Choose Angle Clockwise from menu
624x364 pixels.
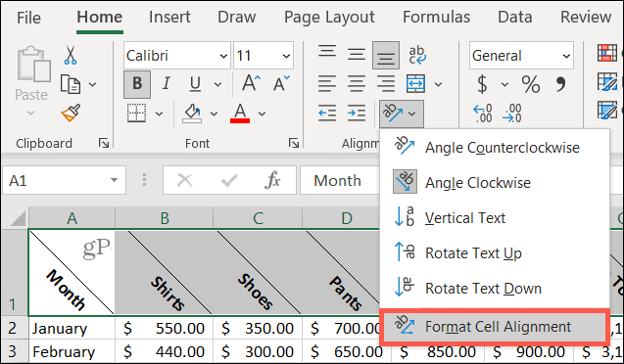495,182
